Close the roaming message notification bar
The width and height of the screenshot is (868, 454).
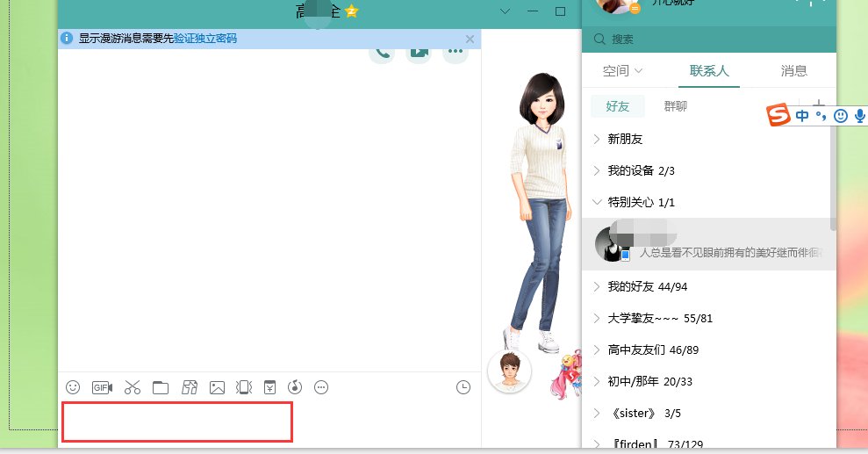470,39
